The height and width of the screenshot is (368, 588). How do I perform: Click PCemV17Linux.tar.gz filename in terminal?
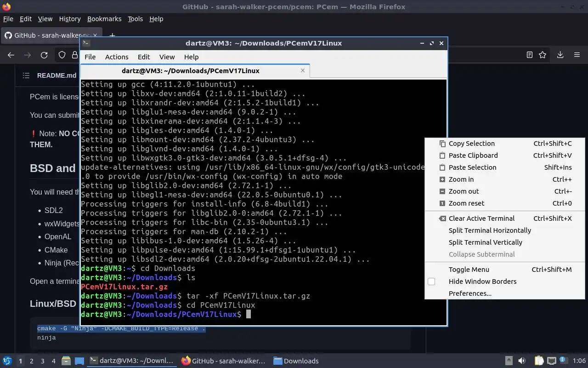point(124,287)
